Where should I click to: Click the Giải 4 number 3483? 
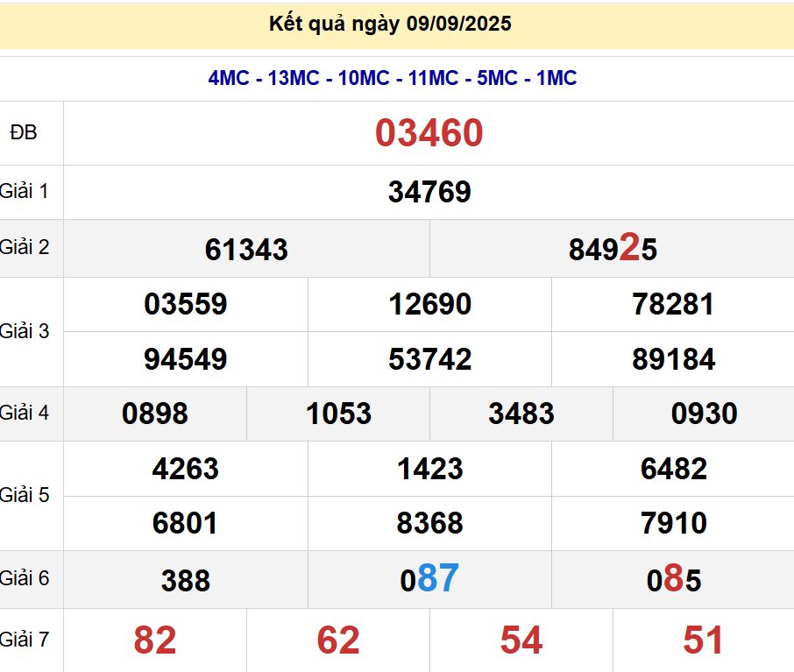point(521,414)
